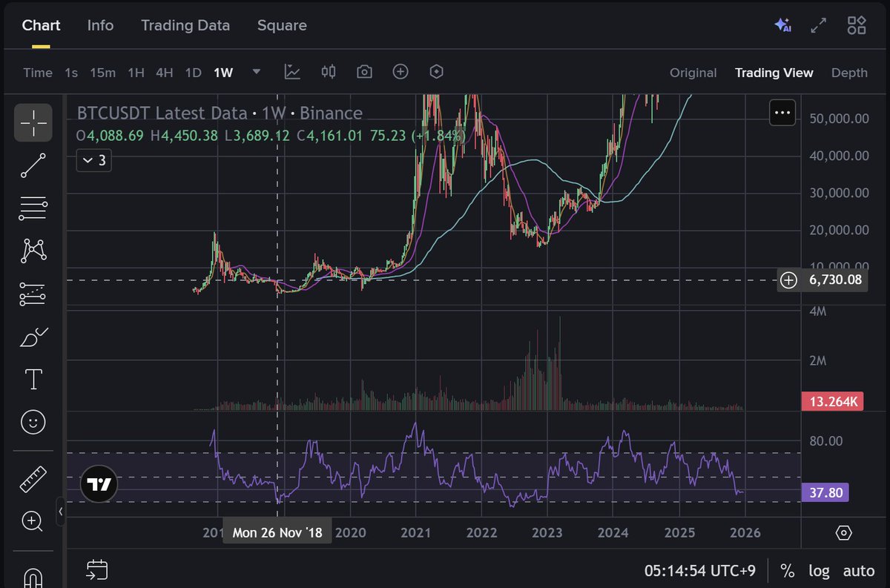
Task: Open technical indicators line chart icon
Action: [x=292, y=72]
